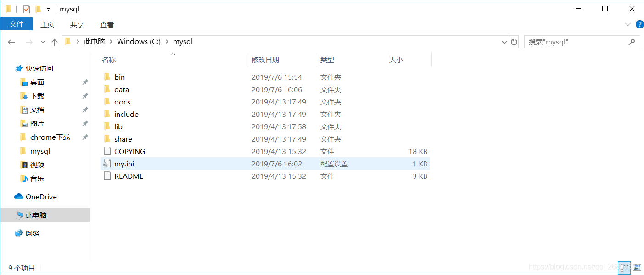Image resolution: width=644 pixels, height=275 pixels.
Task: Click mysql breadcrumb segment
Action: [183, 42]
